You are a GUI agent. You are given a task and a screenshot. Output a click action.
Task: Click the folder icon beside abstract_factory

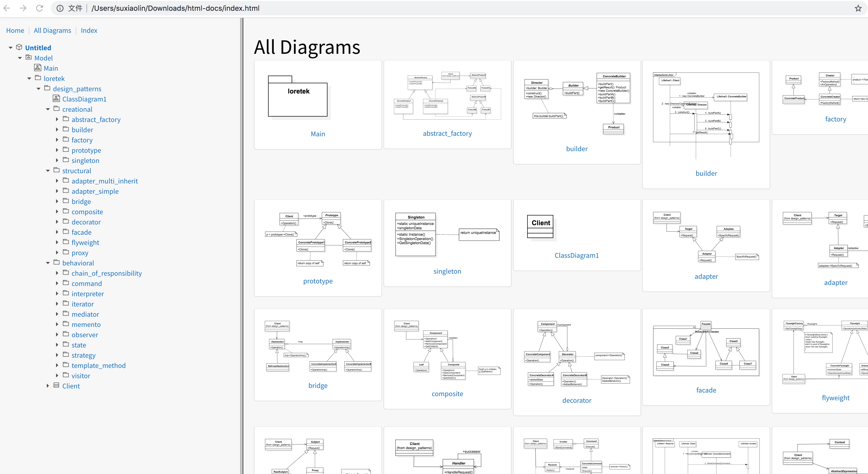coord(66,119)
